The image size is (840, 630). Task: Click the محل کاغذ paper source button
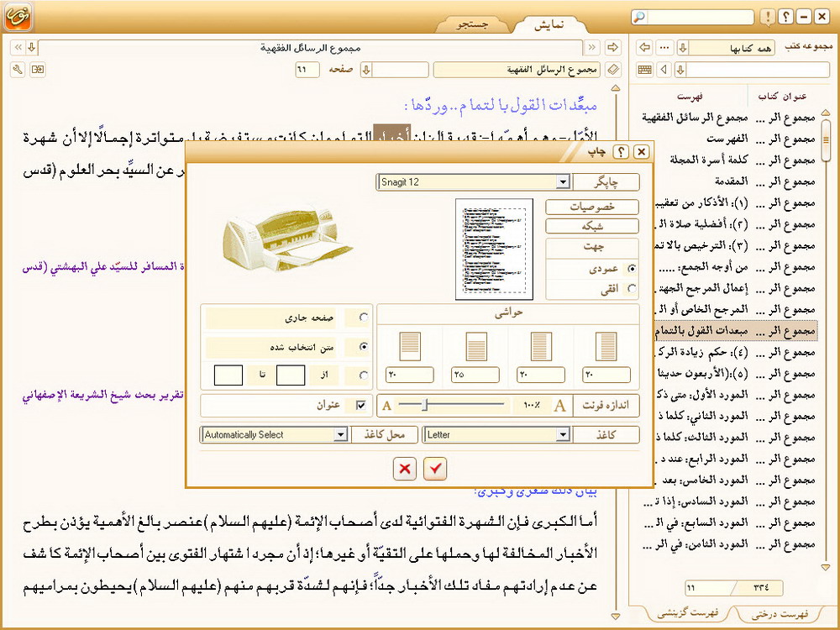[x=384, y=434]
